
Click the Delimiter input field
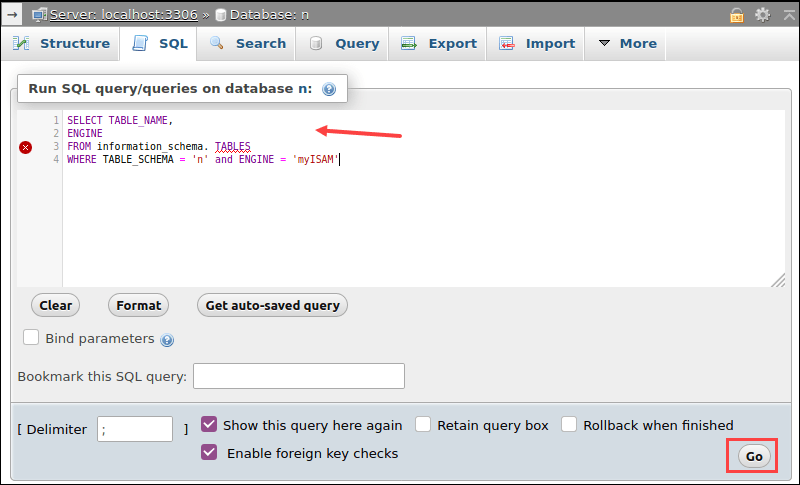(135, 429)
